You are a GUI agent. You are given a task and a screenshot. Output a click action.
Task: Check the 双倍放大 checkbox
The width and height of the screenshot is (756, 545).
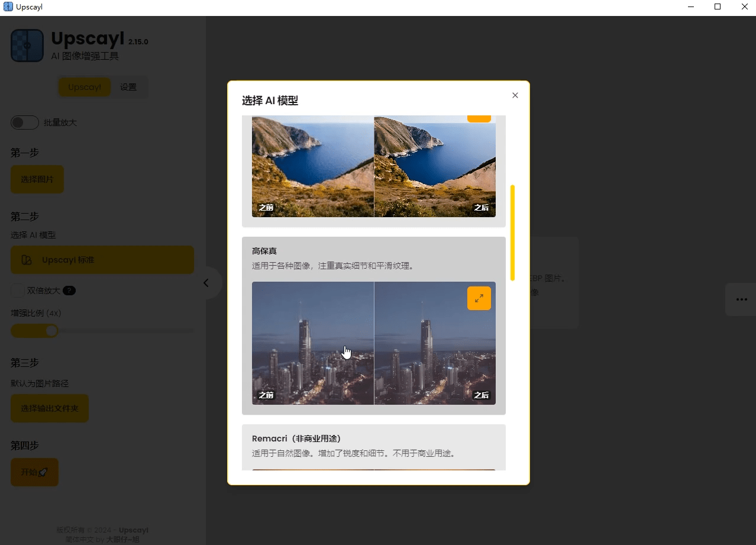pyautogui.click(x=17, y=290)
